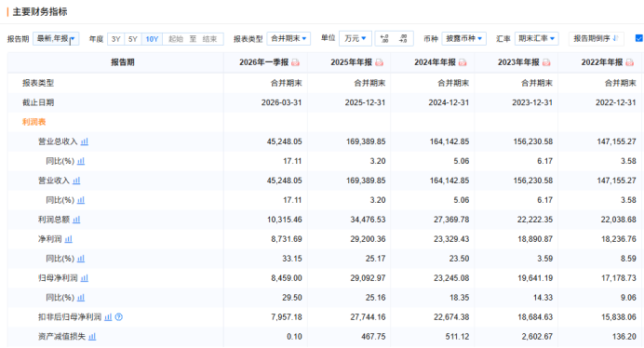
Task: Click chart icon beside 资产减值损失
Action: coord(92,337)
